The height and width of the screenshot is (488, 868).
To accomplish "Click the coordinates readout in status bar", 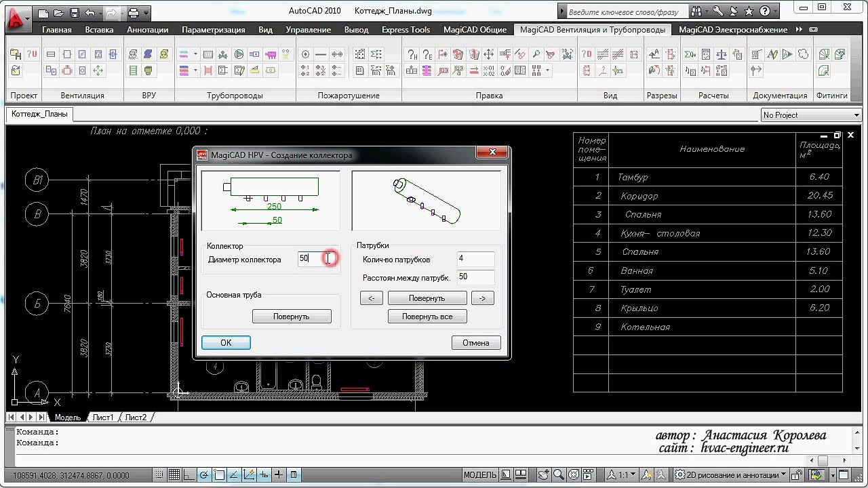I will tap(71, 476).
